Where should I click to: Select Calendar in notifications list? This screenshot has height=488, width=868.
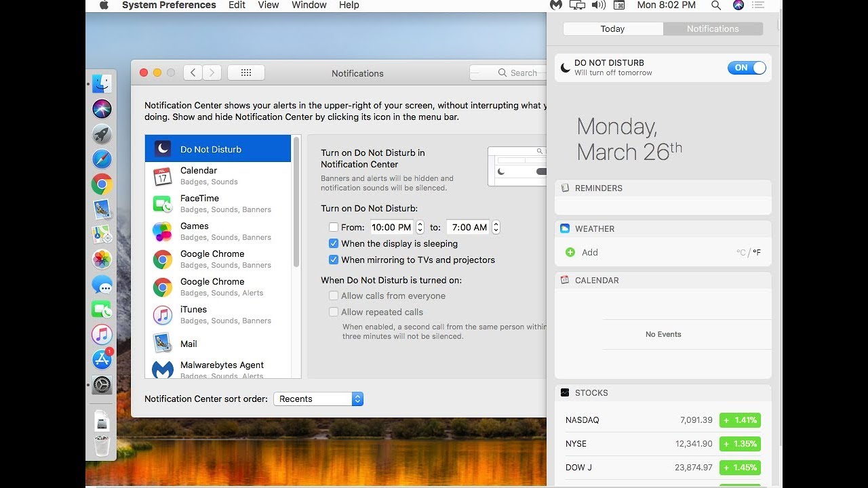(218, 176)
